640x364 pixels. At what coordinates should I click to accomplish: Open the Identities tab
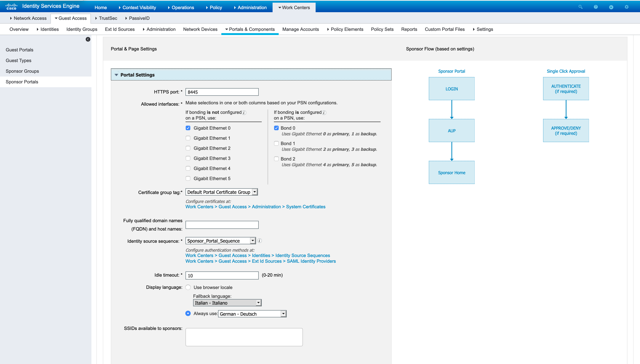pyautogui.click(x=47, y=29)
